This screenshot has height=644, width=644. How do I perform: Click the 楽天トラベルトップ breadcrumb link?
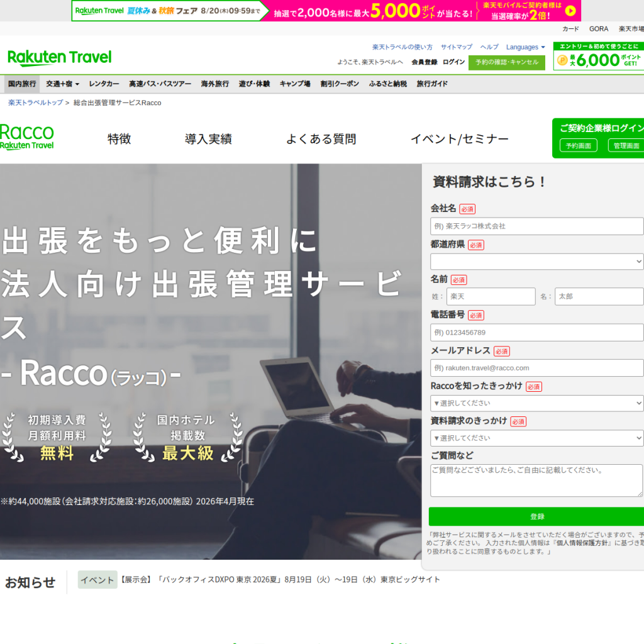(36, 103)
